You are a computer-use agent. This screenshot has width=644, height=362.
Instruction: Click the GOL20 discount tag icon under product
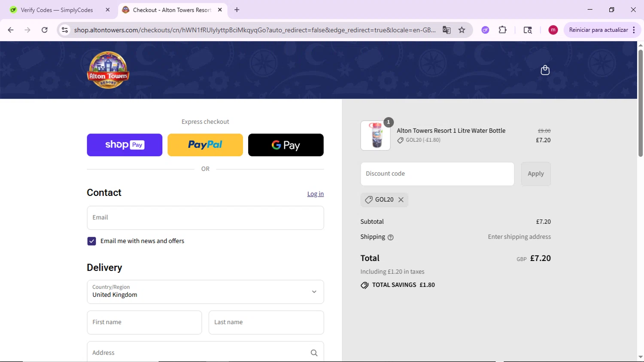click(x=400, y=140)
